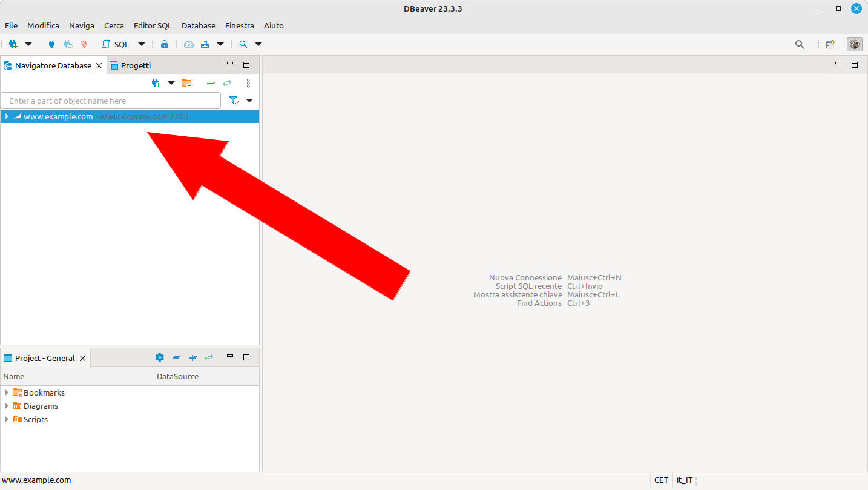Image resolution: width=868 pixels, height=490 pixels.
Task: Click the it_IT locale in status bar
Action: click(x=685, y=480)
